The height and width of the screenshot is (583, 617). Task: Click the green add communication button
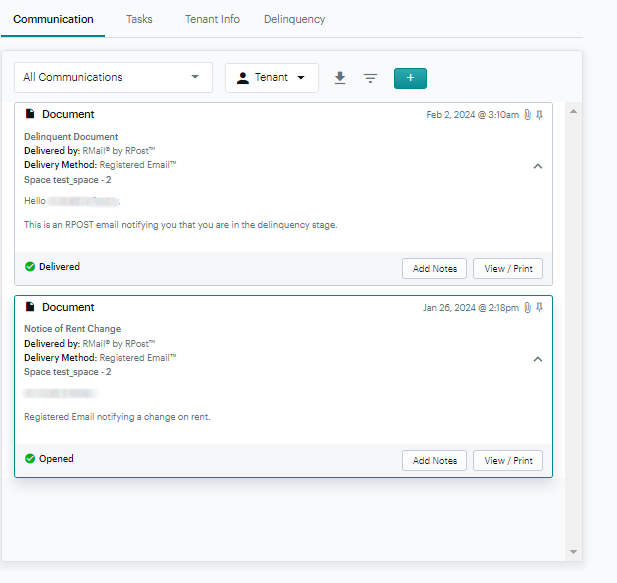(410, 78)
